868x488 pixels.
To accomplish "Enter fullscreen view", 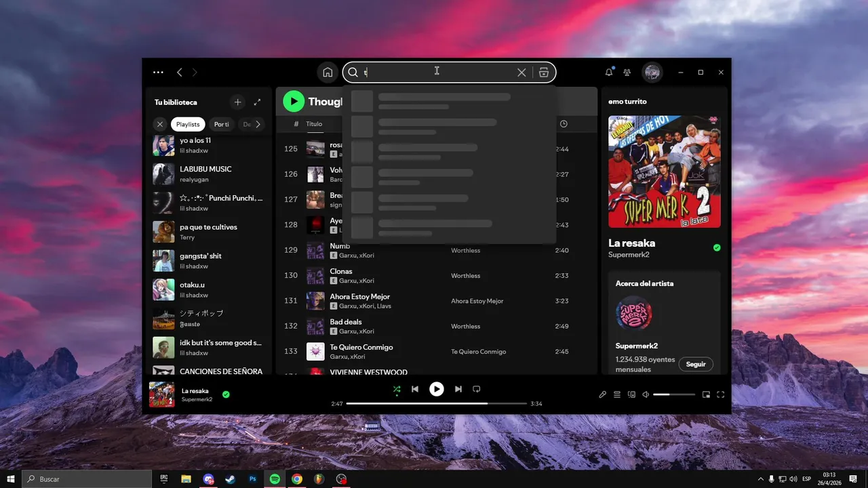I will 721,394.
